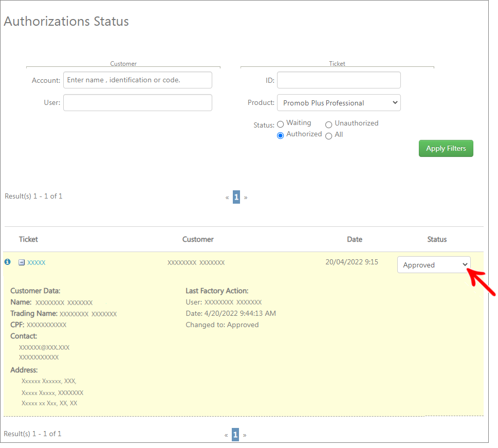Viewport: 498px width, 448px height.
Task: Open the Product dropdown Promob Plus Professional
Action: click(339, 103)
